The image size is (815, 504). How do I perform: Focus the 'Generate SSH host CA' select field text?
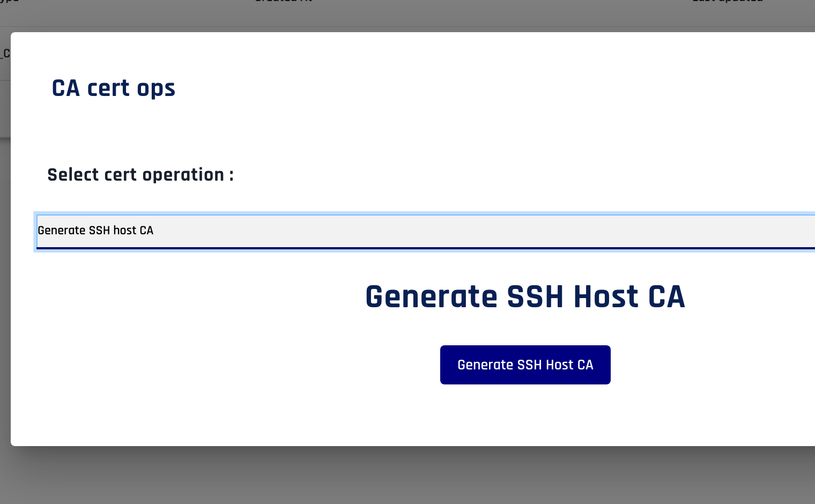tap(95, 231)
